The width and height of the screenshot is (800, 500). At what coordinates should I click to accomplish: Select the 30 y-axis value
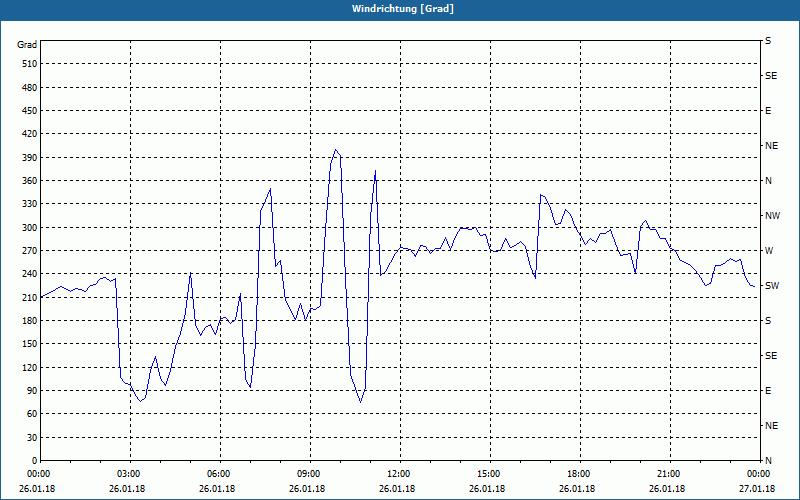tap(32, 437)
